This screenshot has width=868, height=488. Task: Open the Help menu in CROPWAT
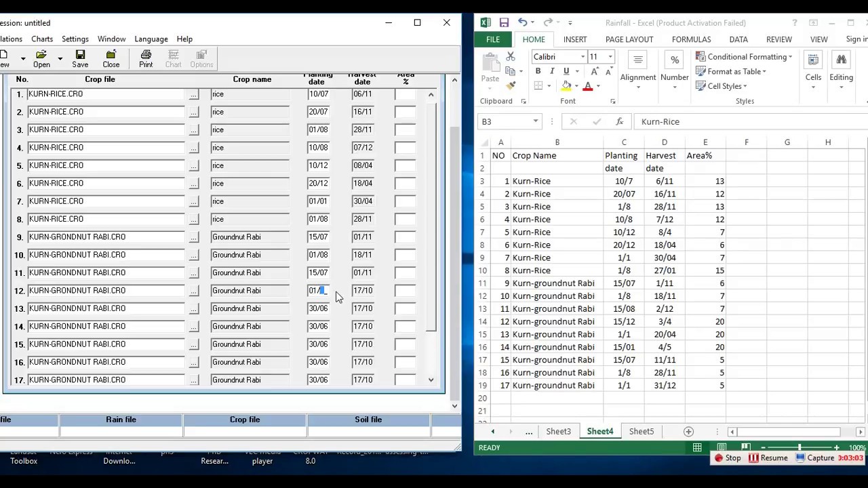(x=184, y=39)
